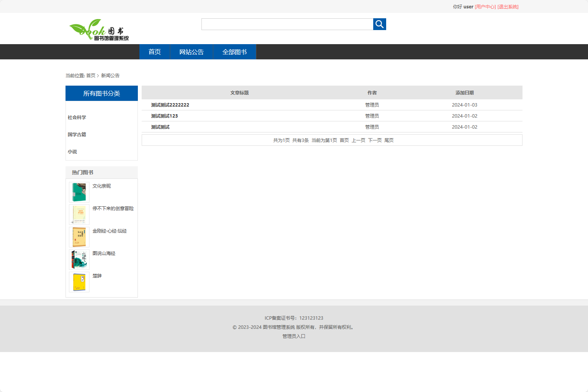Click the 管理员 author of 测试测试2222222
The height and width of the screenshot is (392, 588).
pyautogui.click(x=372, y=105)
